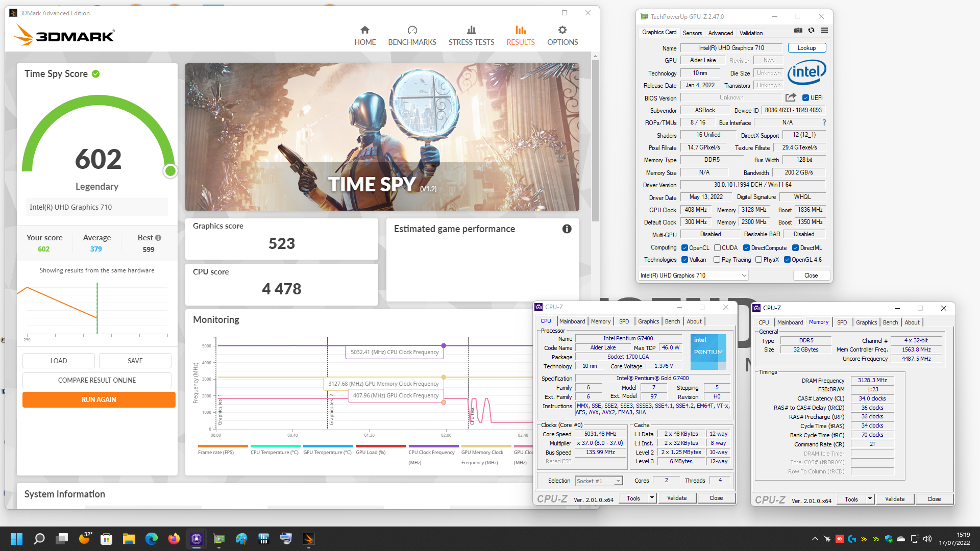
Task: Refresh GPU-Z with refresh icon
Action: tap(811, 31)
